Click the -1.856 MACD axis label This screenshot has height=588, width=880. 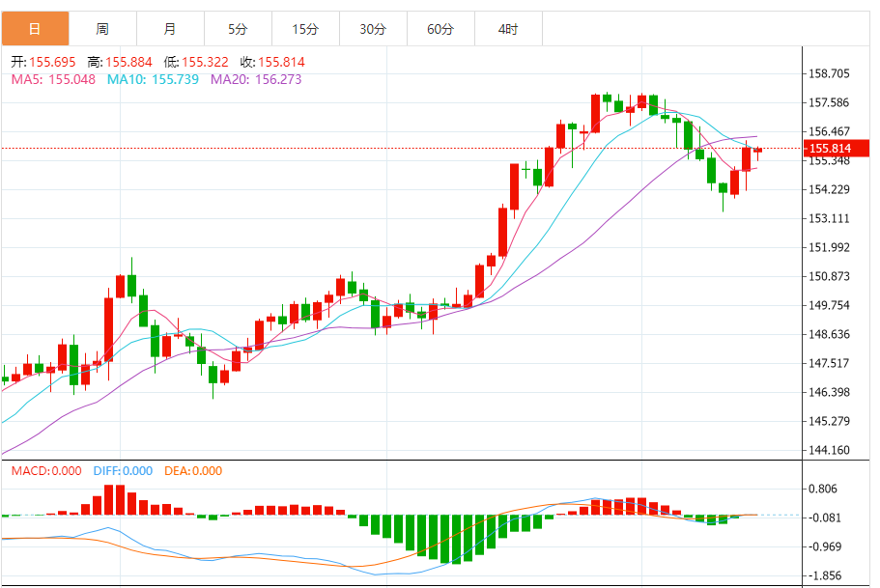click(x=825, y=575)
